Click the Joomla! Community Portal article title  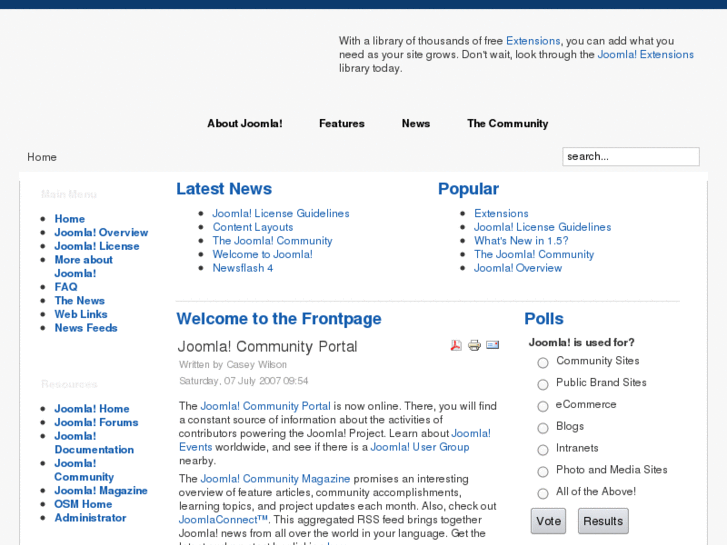268,346
